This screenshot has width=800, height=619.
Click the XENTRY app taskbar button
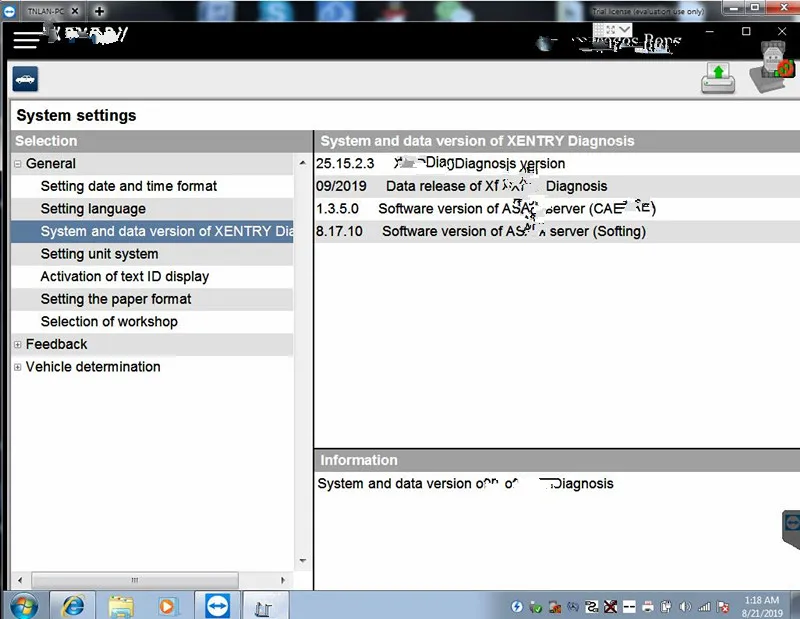coord(263,608)
